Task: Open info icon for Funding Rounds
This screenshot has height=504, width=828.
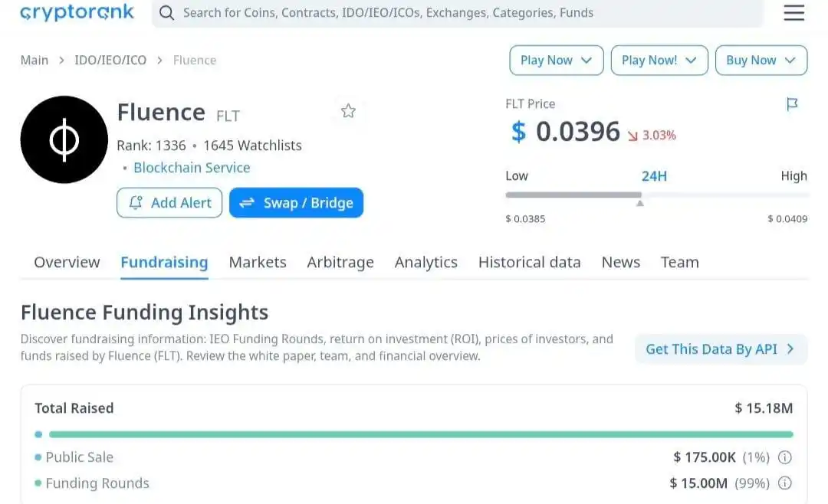Action: point(785,483)
